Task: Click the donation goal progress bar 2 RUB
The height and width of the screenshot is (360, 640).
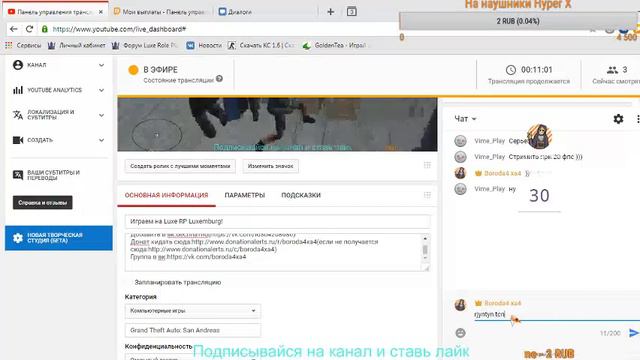Action: (518, 21)
